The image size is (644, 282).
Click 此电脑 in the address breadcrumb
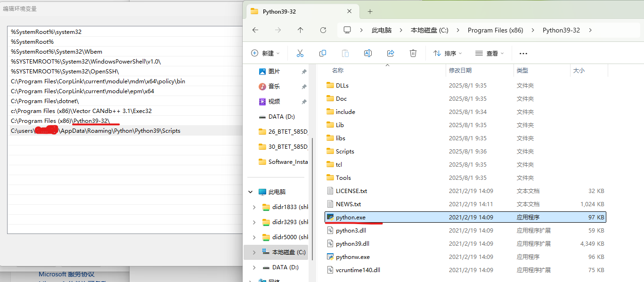click(x=382, y=30)
